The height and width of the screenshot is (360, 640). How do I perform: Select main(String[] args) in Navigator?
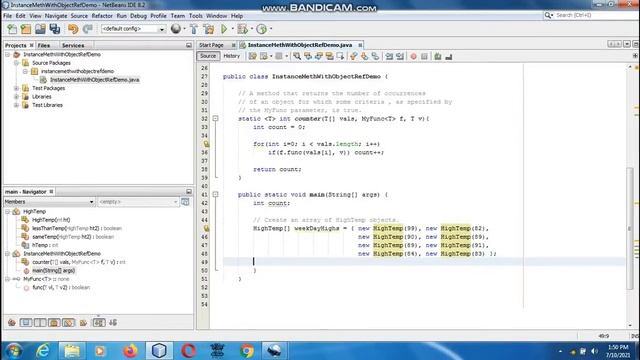[x=53, y=271]
